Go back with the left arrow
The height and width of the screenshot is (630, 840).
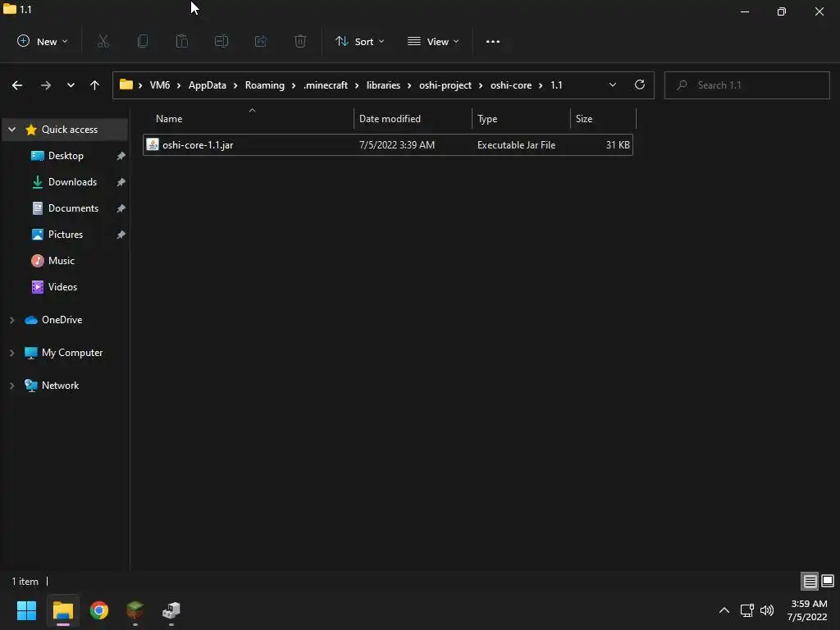(x=17, y=85)
